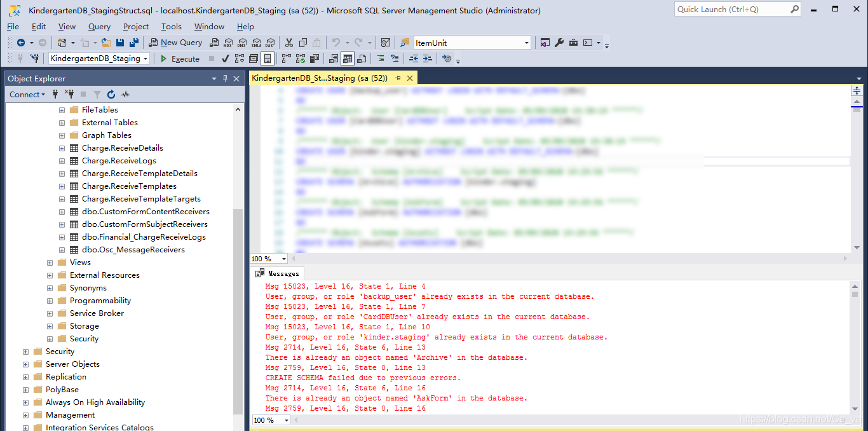This screenshot has height=431, width=868.
Task: Click the Save All icon
Action: [133, 43]
